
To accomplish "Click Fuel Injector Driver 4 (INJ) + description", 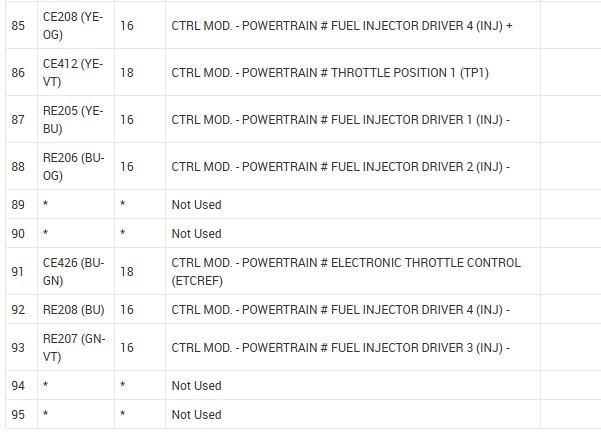I will pyautogui.click(x=341, y=27).
